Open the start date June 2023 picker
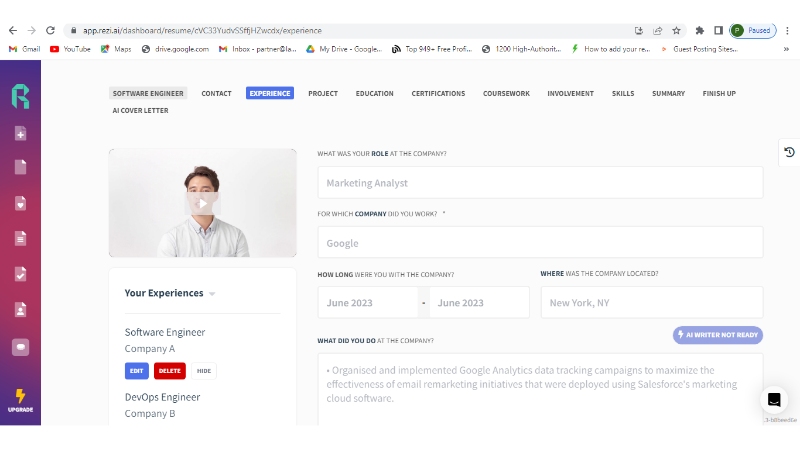Viewport: 800px width, 449px height. pos(367,303)
